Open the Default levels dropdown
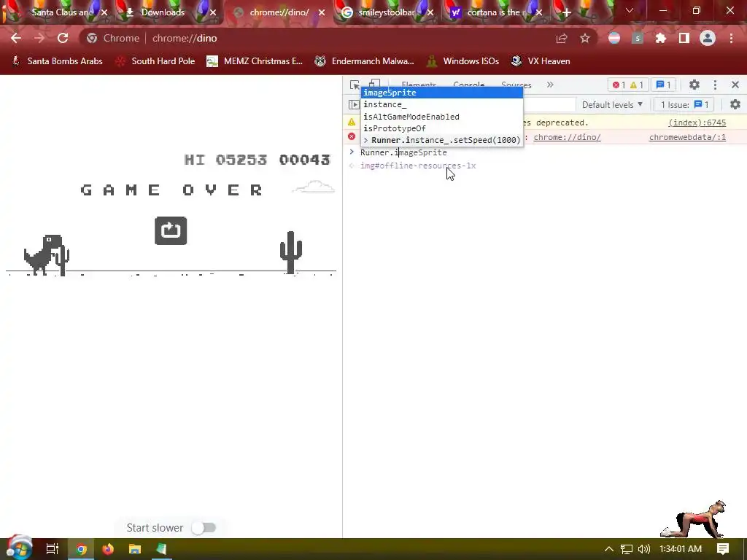This screenshot has height=560, width=747. click(x=612, y=104)
